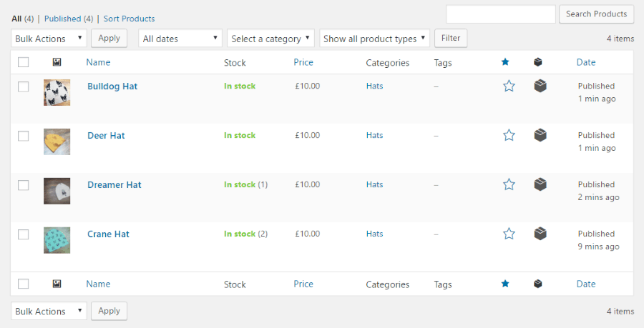Click the Filter button
The height and width of the screenshot is (328, 644).
451,38
